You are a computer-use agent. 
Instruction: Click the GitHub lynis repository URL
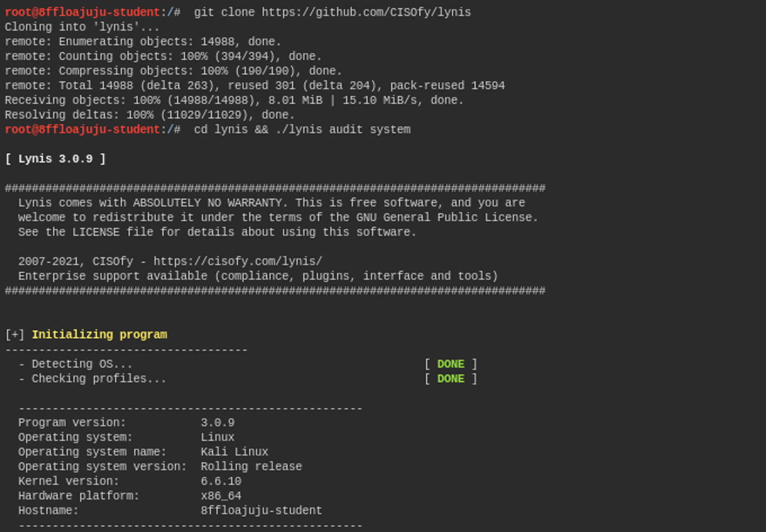[x=366, y=12]
